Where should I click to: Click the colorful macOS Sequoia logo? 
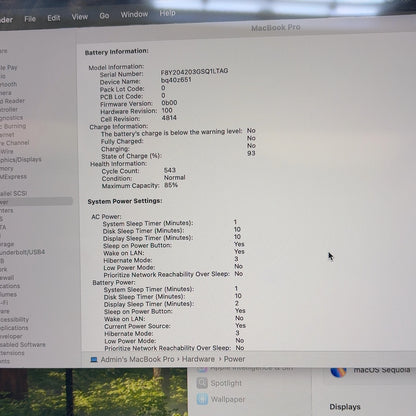click(338, 371)
